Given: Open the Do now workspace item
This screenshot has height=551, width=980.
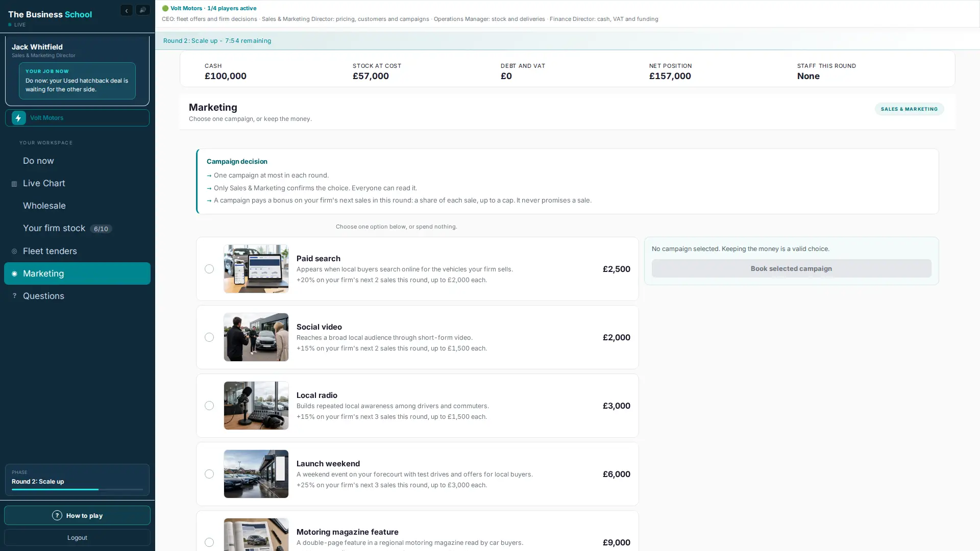Looking at the screenshot, I should pyautogui.click(x=77, y=161).
